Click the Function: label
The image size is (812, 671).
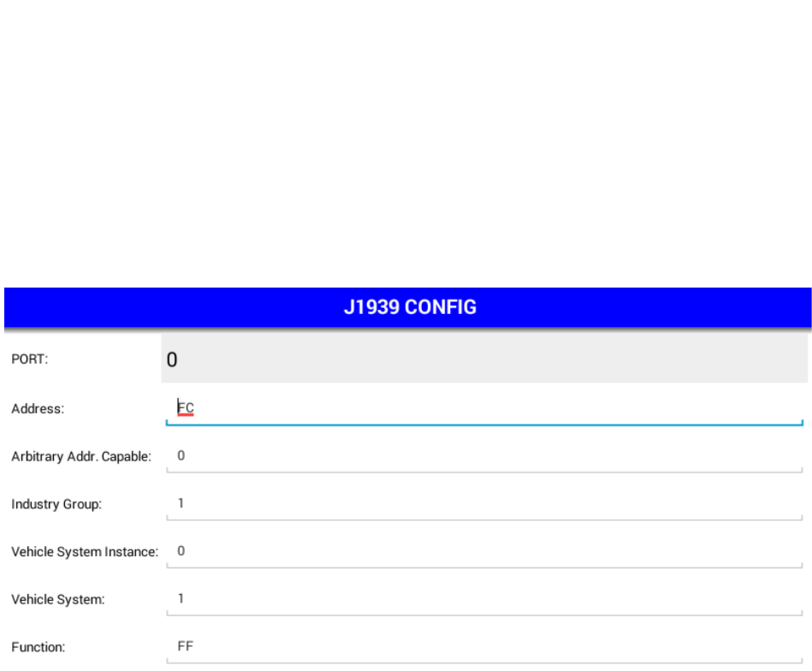tap(39, 647)
